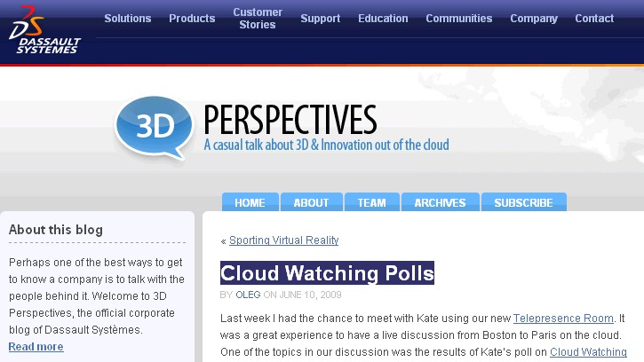644x362 pixels.
Task: Open the Contact menu item
Action: [594, 19]
